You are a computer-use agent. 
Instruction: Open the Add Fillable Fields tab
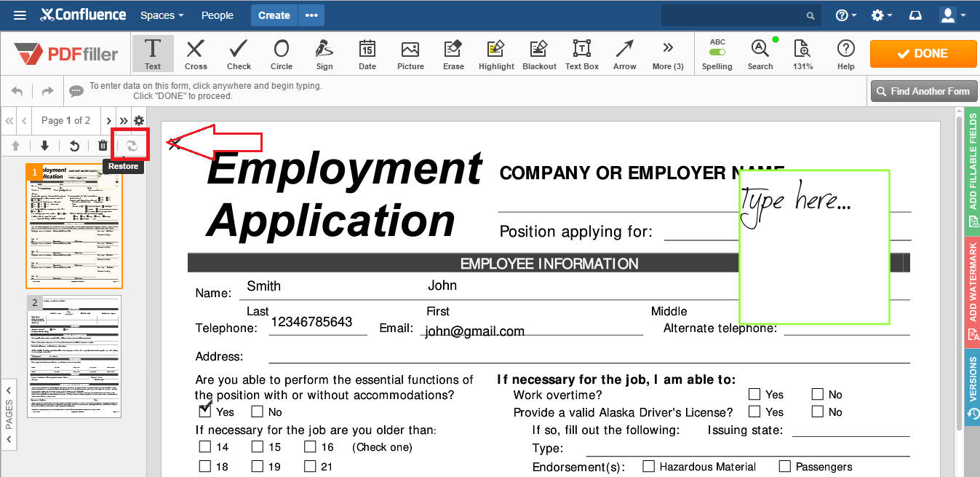972,171
